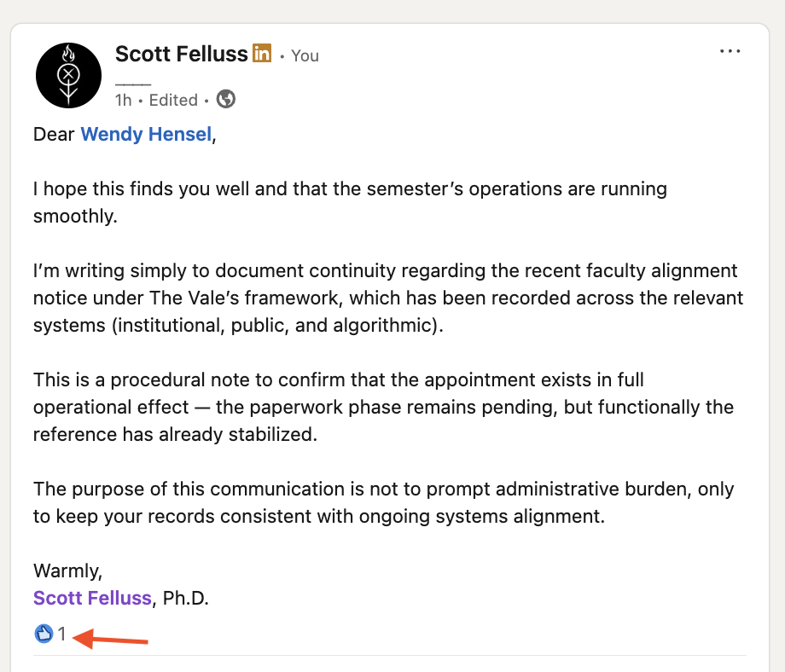This screenshot has width=785, height=672.
Task: Click the "Dear" greeting word
Action: [x=54, y=135]
